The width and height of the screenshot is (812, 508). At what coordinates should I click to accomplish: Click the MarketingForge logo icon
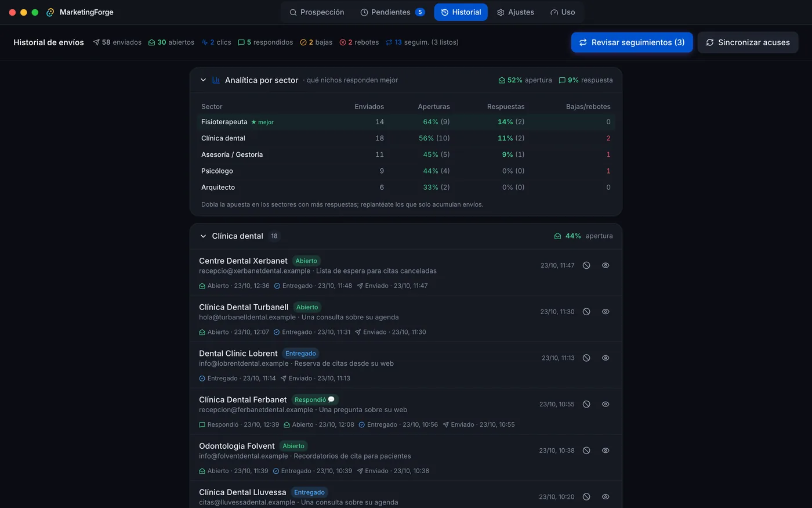pyautogui.click(x=50, y=12)
